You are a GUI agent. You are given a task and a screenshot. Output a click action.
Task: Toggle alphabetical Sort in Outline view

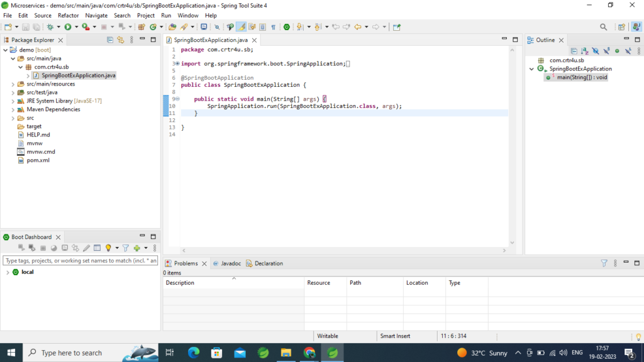point(585,51)
